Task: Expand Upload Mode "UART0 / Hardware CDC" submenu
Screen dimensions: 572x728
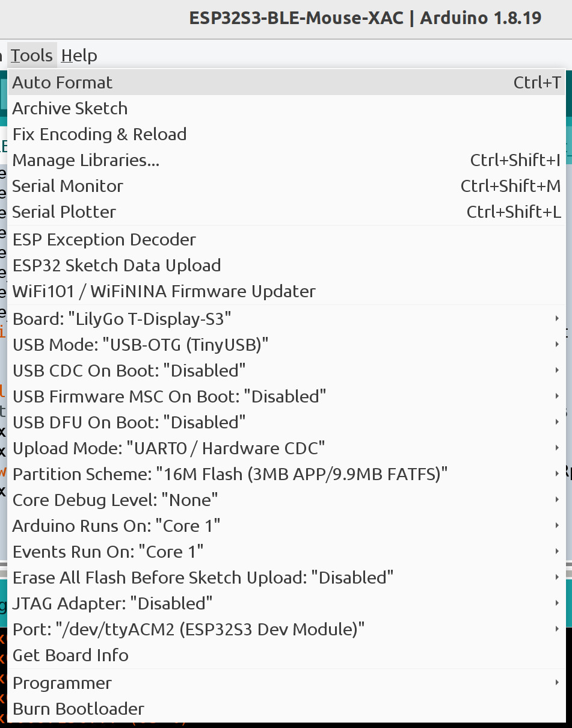Action: click(x=286, y=448)
